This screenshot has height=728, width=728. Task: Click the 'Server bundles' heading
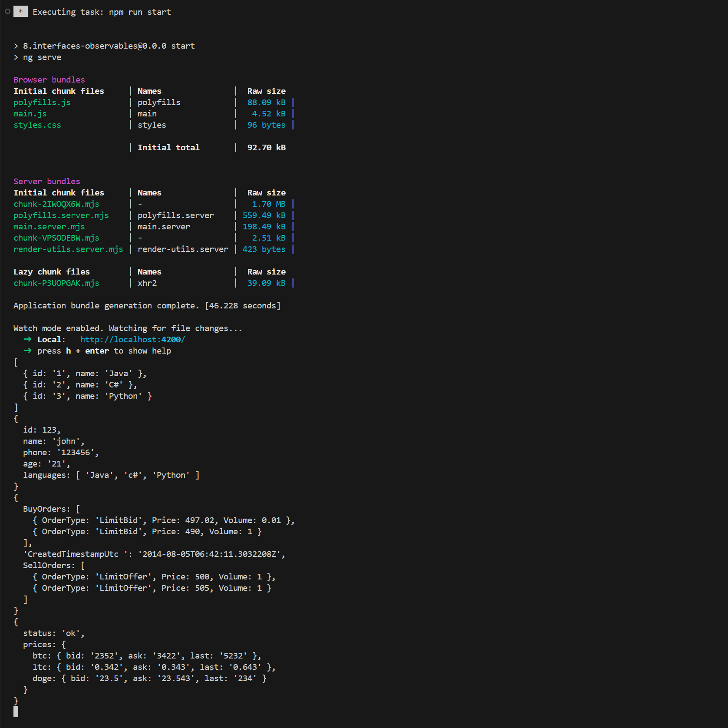[47, 182]
